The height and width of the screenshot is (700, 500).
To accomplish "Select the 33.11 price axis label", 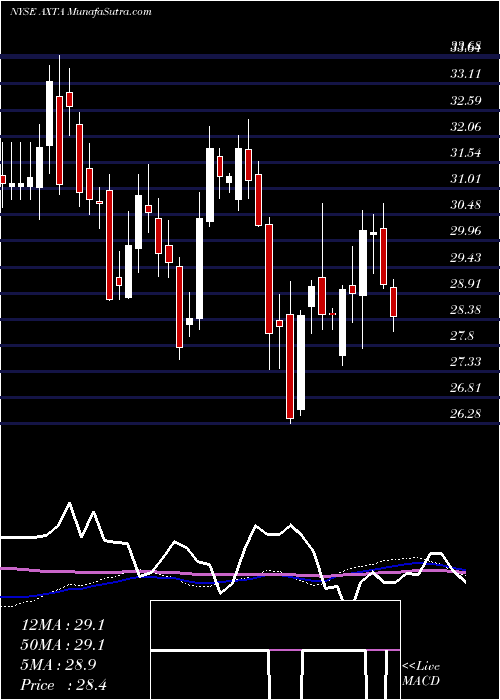I will (x=466, y=74).
